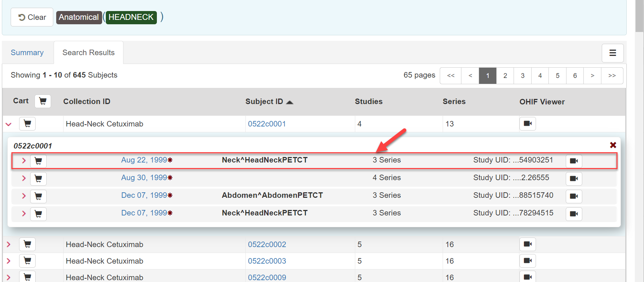The height and width of the screenshot is (282, 644).
Task: Close the 0522c0001 studies panel
Action: tap(613, 145)
